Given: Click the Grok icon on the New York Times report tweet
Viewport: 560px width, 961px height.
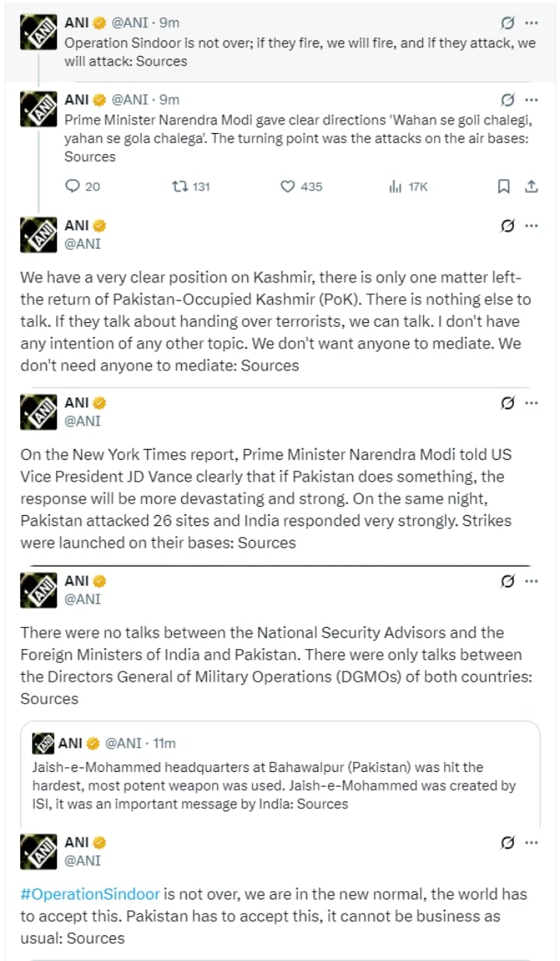Looking at the screenshot, I should coord(507,403).
